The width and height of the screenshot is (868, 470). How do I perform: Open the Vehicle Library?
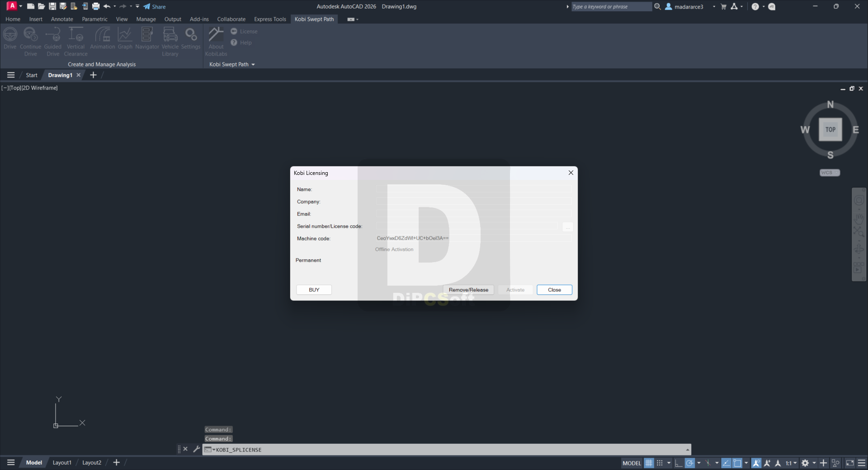[170, 42]
